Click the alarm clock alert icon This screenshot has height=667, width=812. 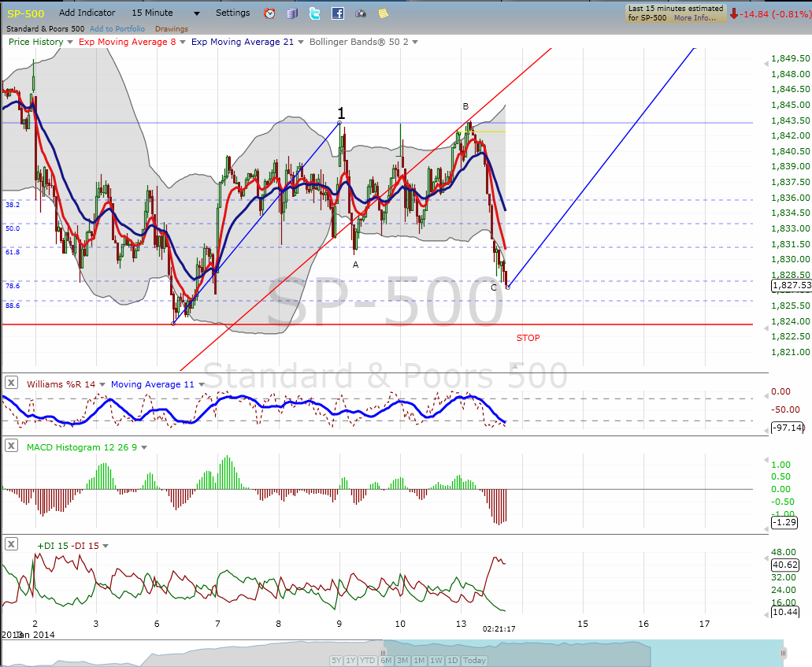[x=269, y=13]
